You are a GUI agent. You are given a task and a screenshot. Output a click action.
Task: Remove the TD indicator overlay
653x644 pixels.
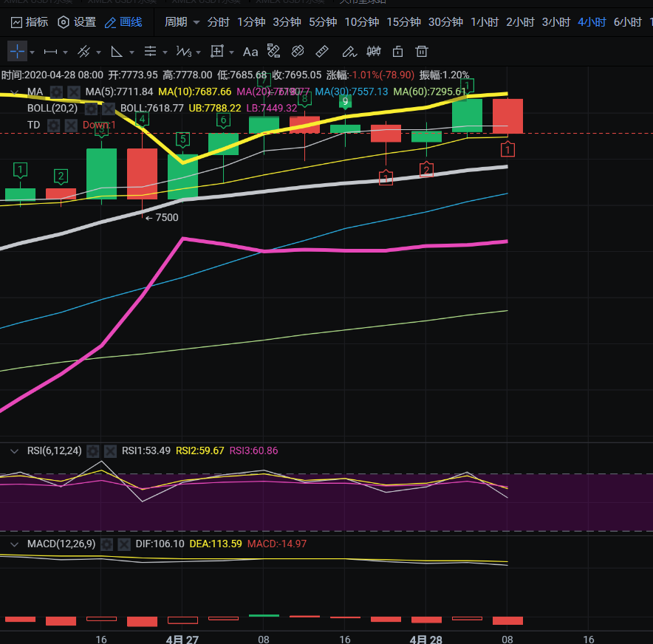71,125
